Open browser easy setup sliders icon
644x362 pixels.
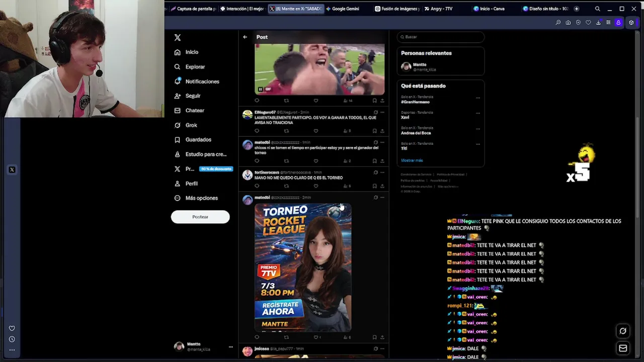click(x=608, y=23)
